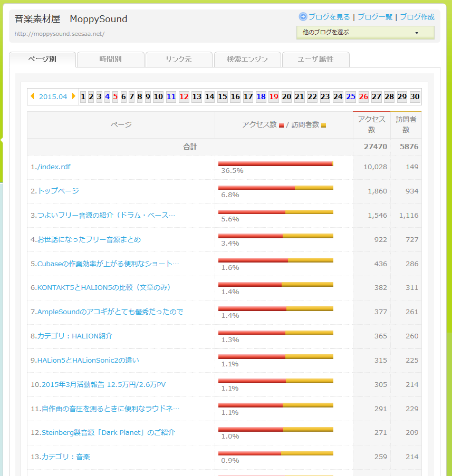
Task: Choose day 18 in the date bar
Action: tap(261, 96)
